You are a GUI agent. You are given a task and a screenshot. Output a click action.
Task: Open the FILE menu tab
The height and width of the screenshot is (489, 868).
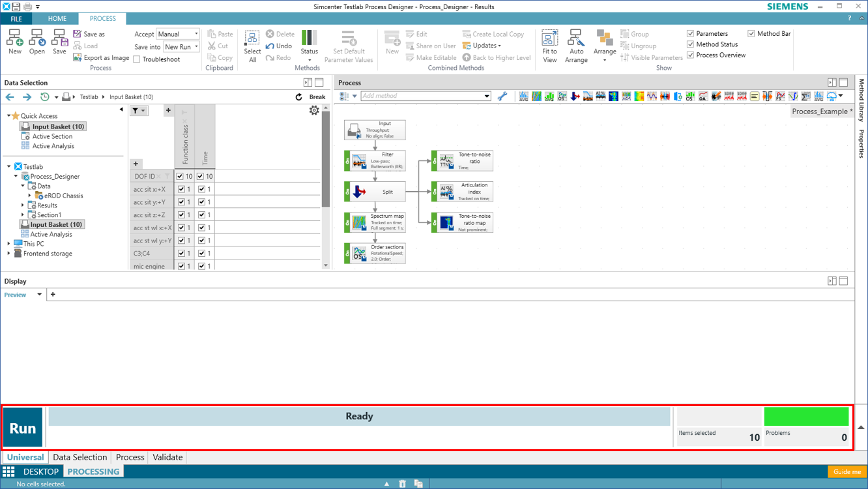pyautogui.click(x=16, y=19)
